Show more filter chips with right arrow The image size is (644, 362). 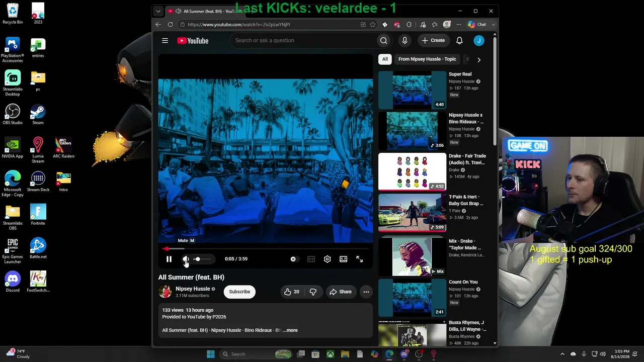[x=479, y=60]
